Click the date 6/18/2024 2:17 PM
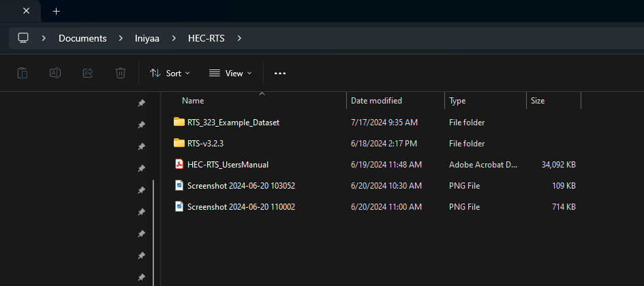The image size is (644, 286). tap(384, 144)
